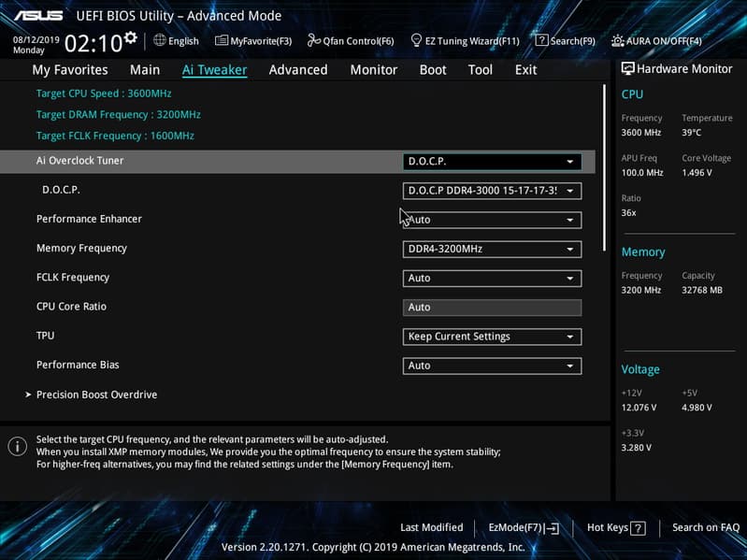This screenshot has width=747, height=560.
Task: Switch to the Monitor tab
Action: [x=374, y=70]
